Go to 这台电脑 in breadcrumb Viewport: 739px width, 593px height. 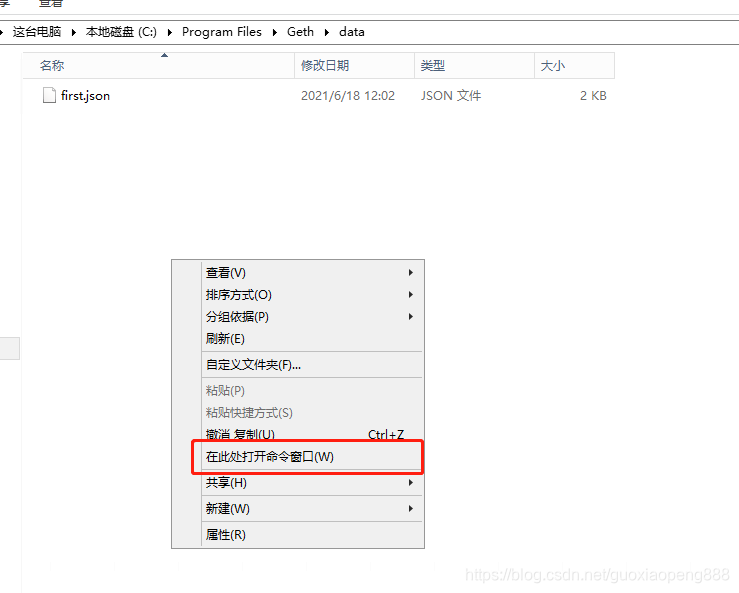click(37, 32)
